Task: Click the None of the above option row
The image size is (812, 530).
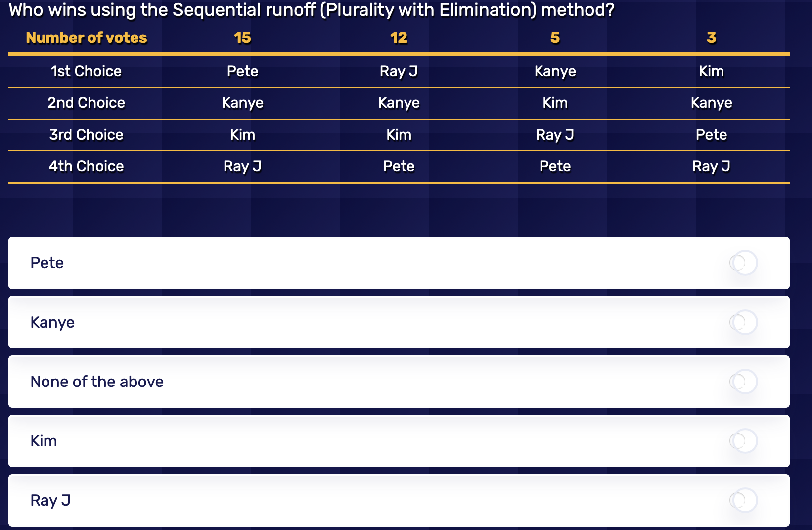Action: (x=346, y=382)
